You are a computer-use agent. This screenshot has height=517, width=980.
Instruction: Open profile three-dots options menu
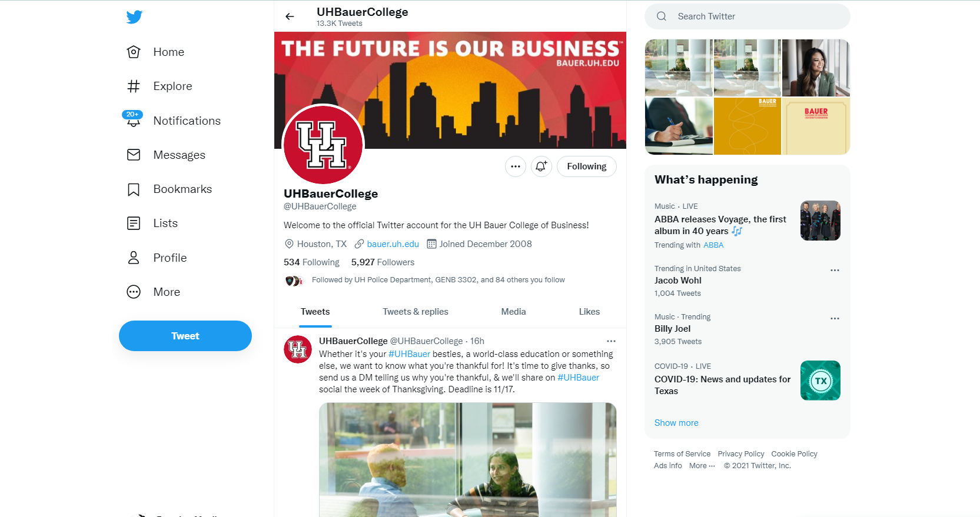coord(516,166)
